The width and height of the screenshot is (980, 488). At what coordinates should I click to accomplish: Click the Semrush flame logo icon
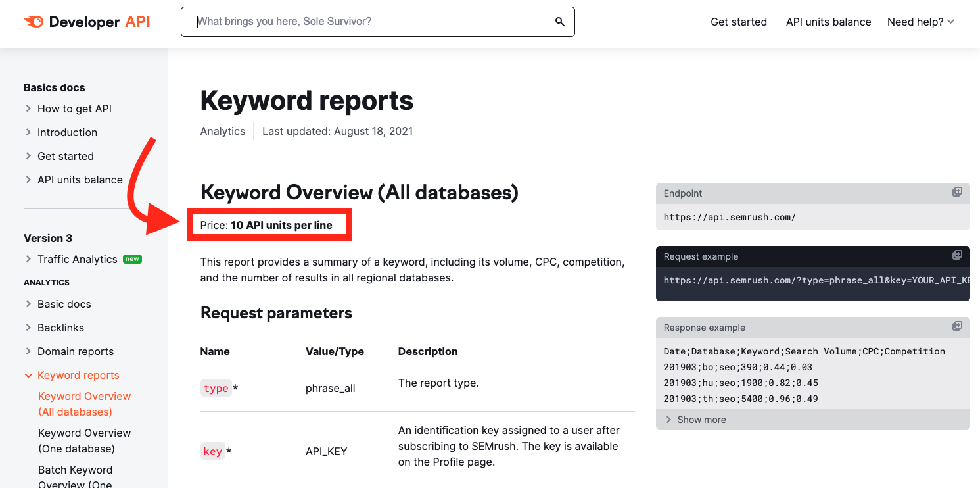(34, 22)
